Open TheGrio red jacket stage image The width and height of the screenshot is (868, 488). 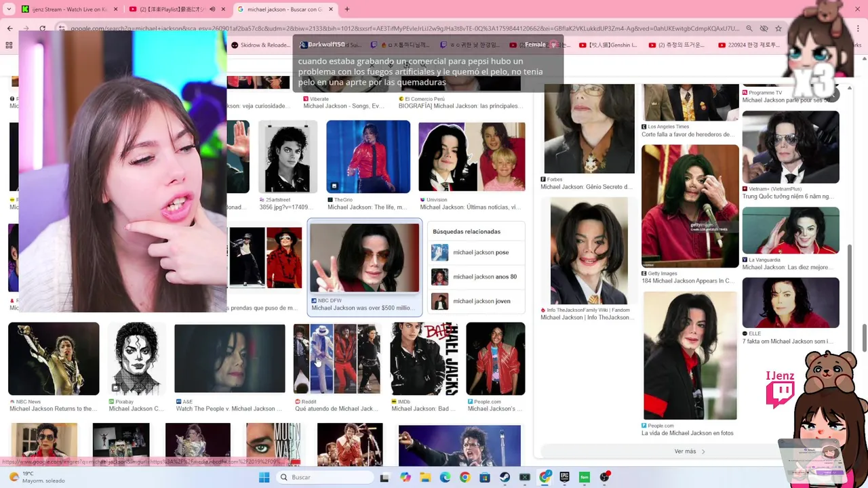click(x=368, y=157)
